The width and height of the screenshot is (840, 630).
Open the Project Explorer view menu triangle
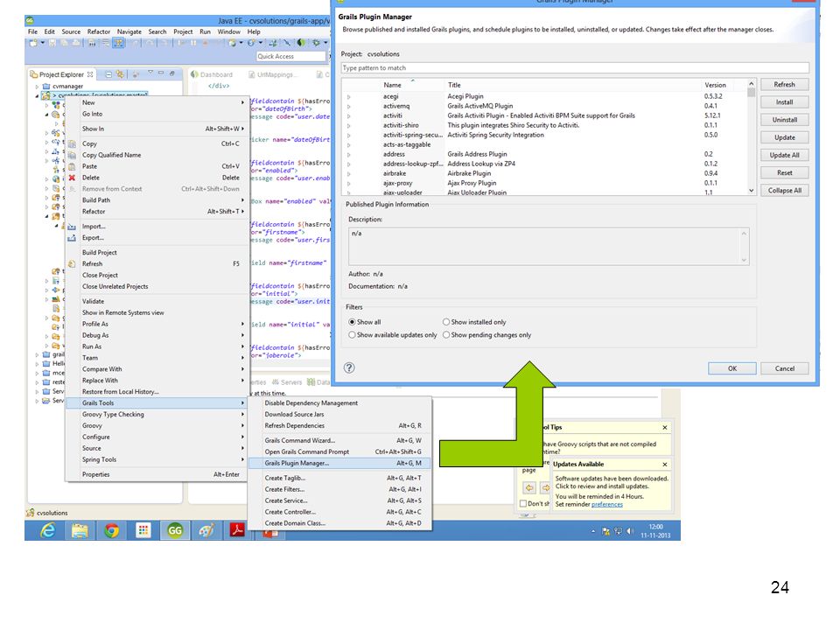coord(150,73)
